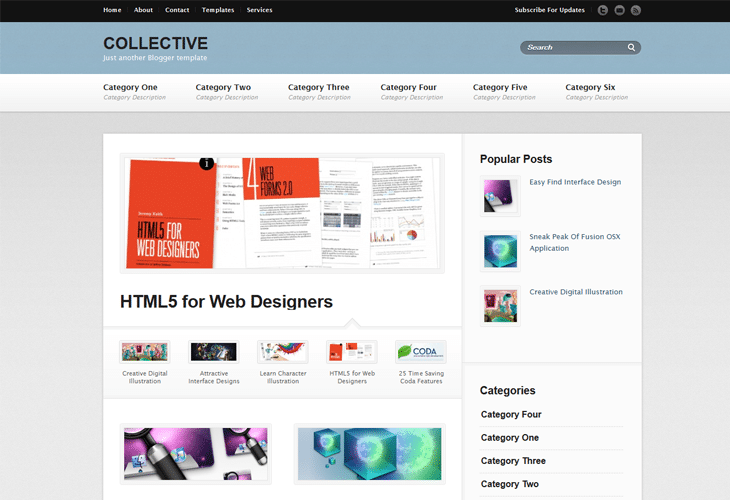Click the Categories sidebar heading
The image size is (730, 500).
tap(507, 391)
